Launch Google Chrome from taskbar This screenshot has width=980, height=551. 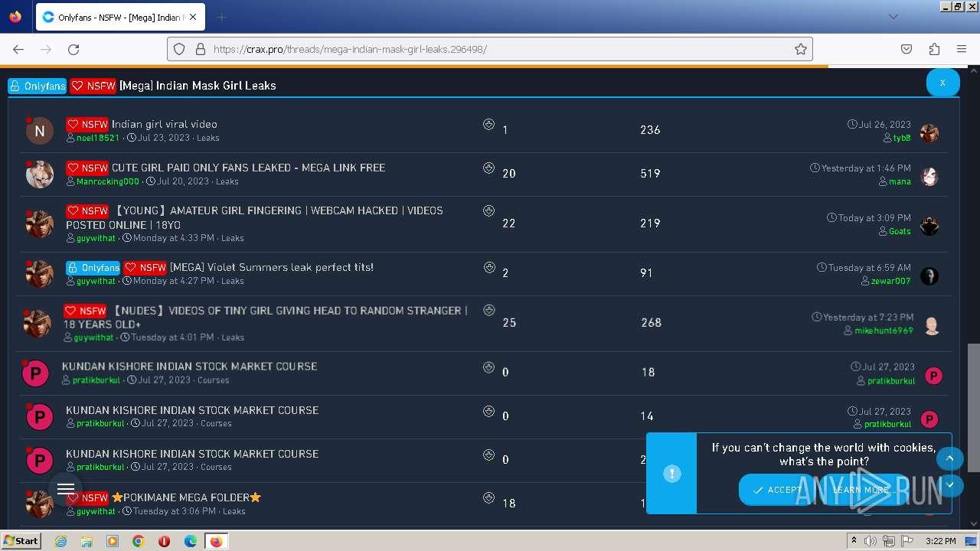(x=139, y=541)
